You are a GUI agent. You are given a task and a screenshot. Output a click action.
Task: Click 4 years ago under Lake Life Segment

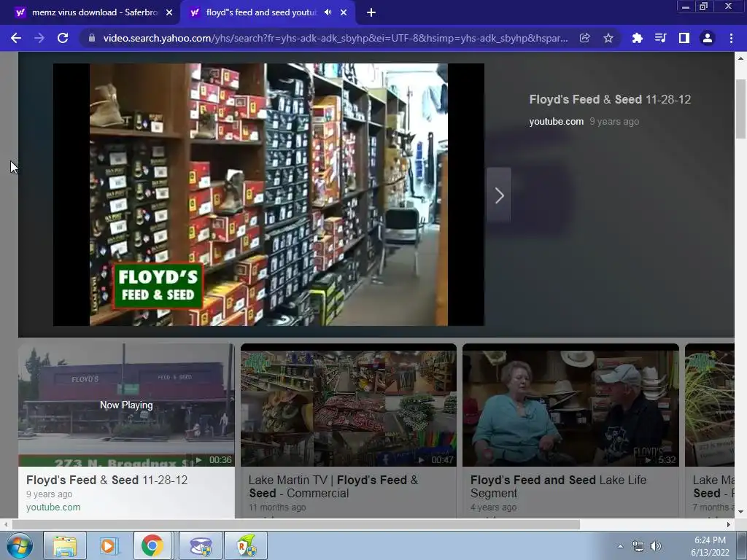tap(493, 507)
